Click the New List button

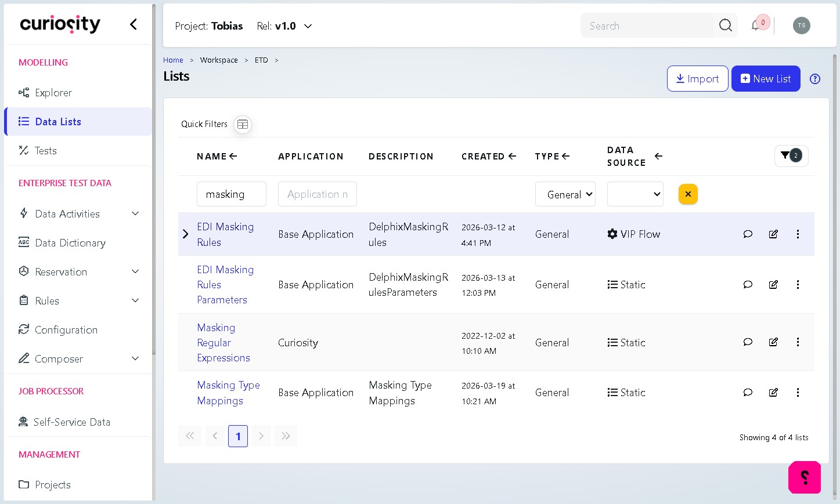766,78
